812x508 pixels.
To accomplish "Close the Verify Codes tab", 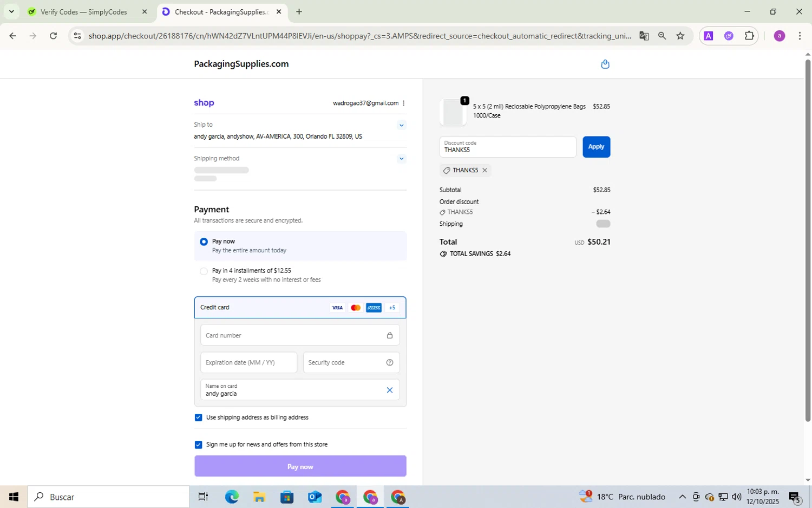I will tap(145, 12).
